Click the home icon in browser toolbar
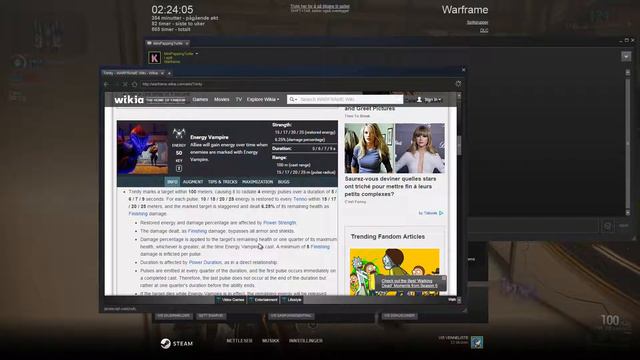The image size is (640, 360). tap(134, 84)
